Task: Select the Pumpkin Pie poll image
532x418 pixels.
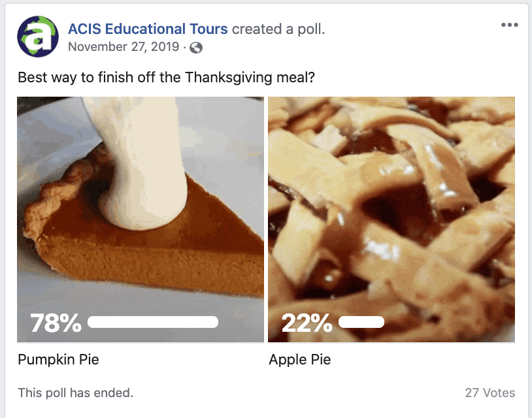Action: click(x=141, y=196)
